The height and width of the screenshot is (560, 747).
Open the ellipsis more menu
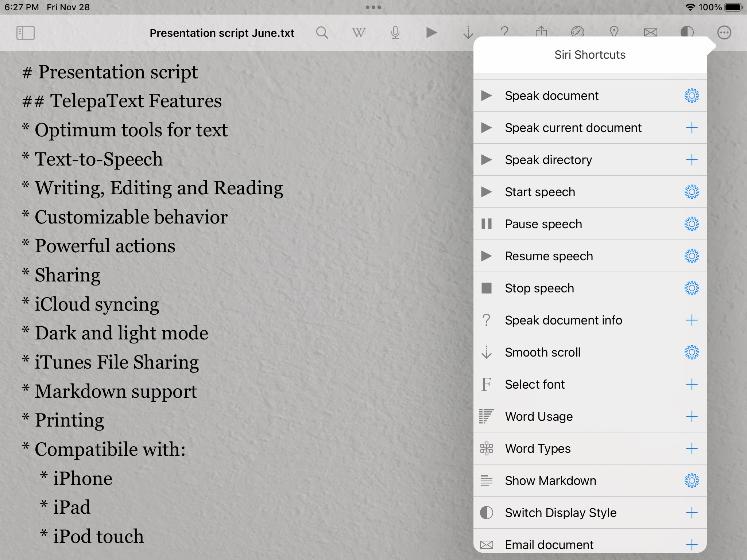[x=724, y=33]
